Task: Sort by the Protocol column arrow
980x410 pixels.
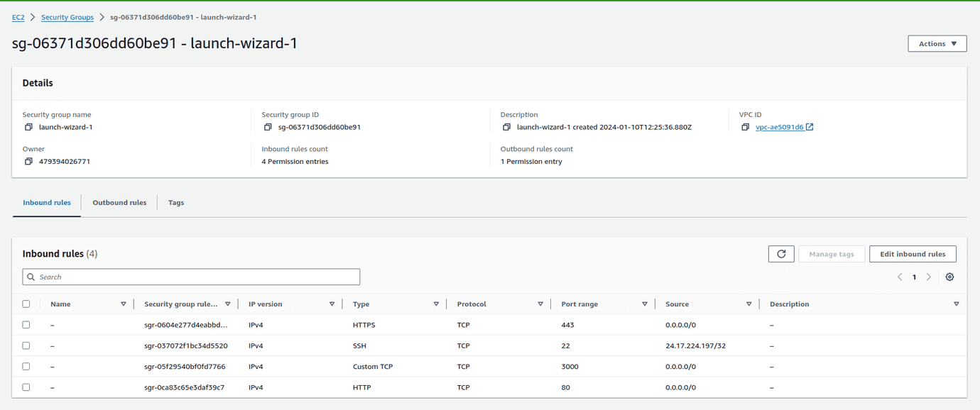Action: point(540,304)
